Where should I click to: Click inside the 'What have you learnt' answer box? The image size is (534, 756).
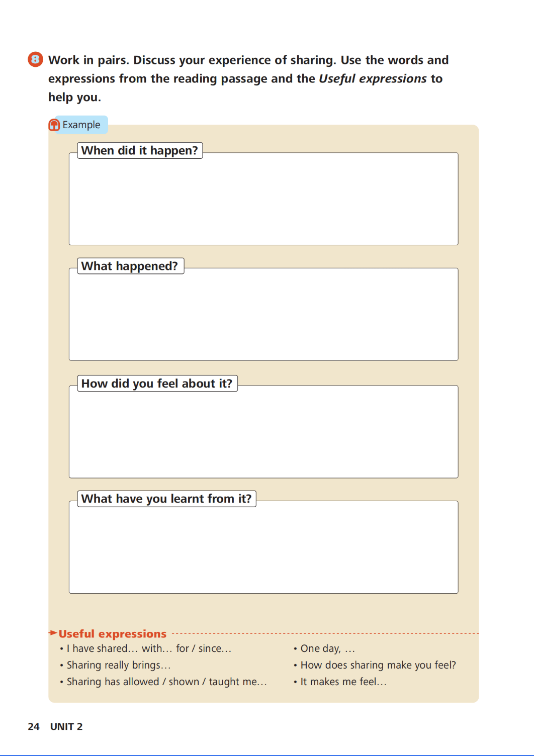263,550
